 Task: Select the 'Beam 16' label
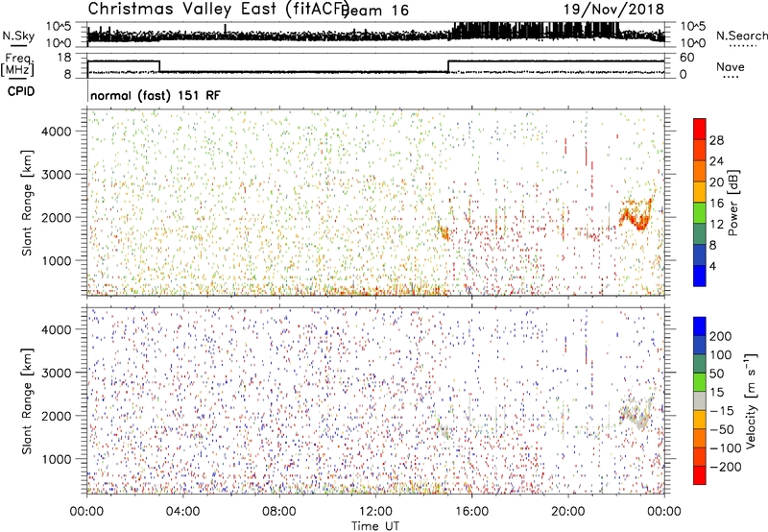pyautogui.click(x=374, y=11)
